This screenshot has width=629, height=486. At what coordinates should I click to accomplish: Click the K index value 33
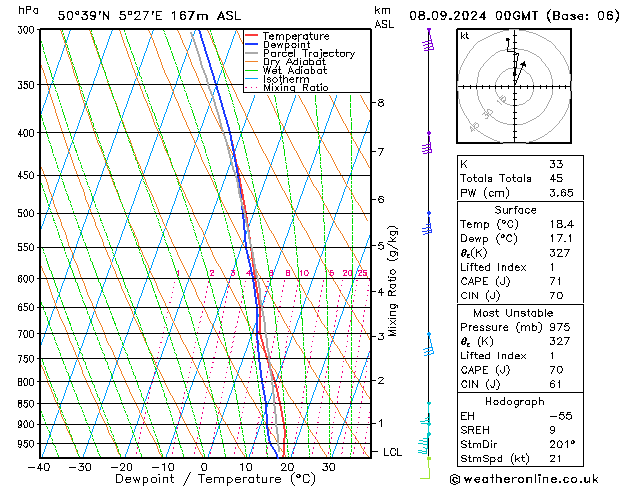pos(556,164)
